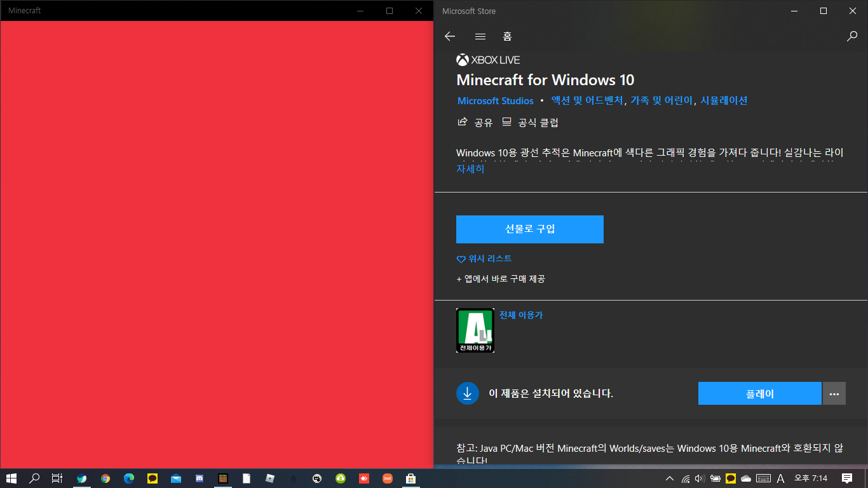Click the 전체 이용가 rating link
Image resolution: width=868 pixels, height=488 pixels.
pyautogui.click(x=521, y=315)
